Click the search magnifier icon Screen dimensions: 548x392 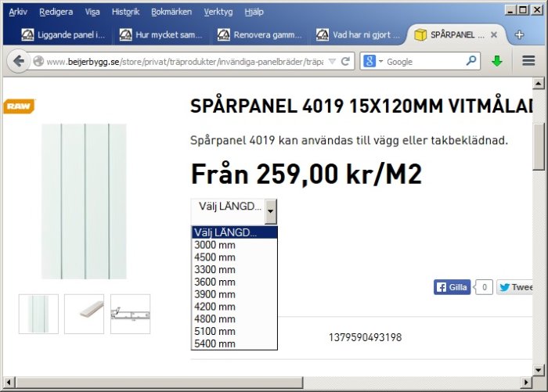pyautogui.click(x=471, y=61)
